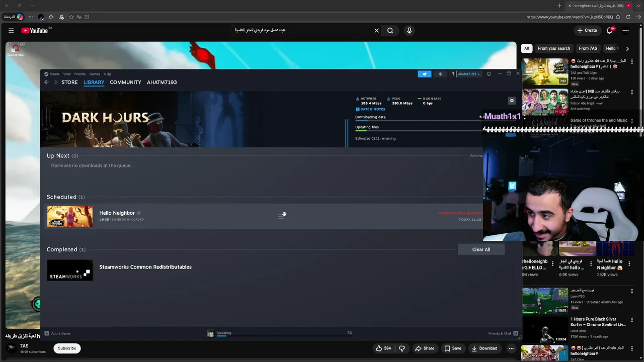Switch to the Steam COMMUNITY tab

[x=125, y=82]
